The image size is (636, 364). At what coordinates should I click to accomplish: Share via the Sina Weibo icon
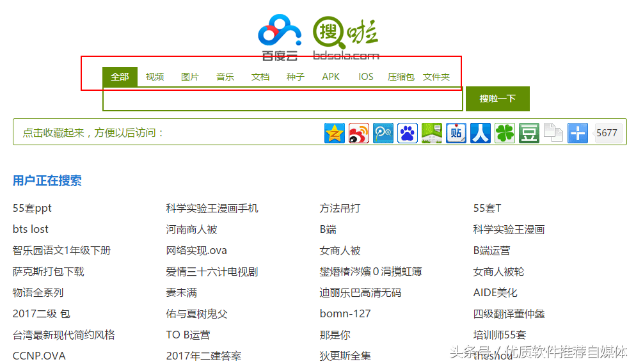coord(359,133)
